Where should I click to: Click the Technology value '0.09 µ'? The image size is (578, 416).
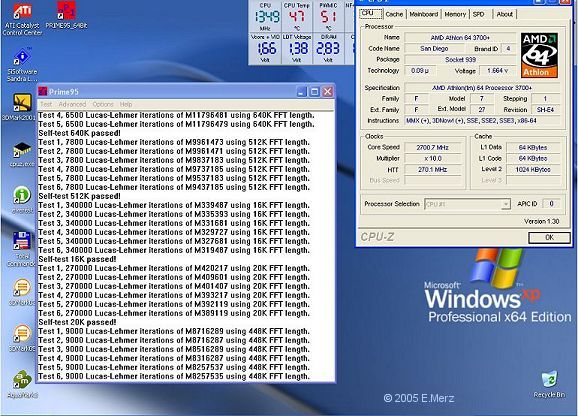(x=420, y=70)
